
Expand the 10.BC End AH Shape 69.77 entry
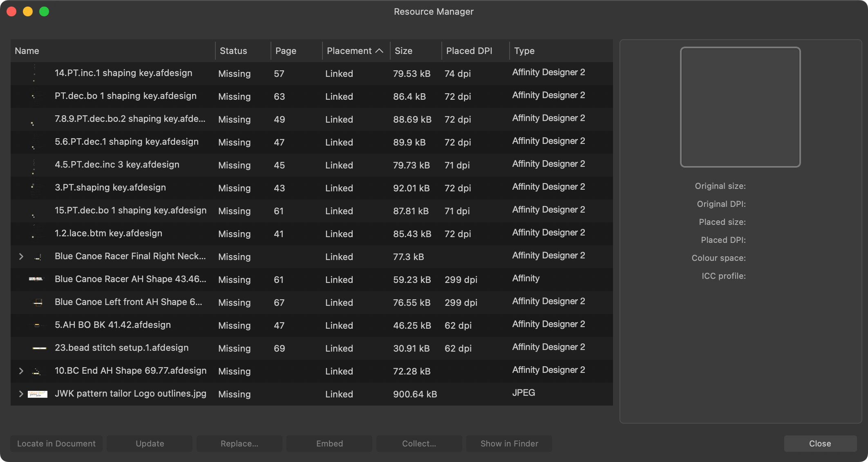tap(21, 371)
